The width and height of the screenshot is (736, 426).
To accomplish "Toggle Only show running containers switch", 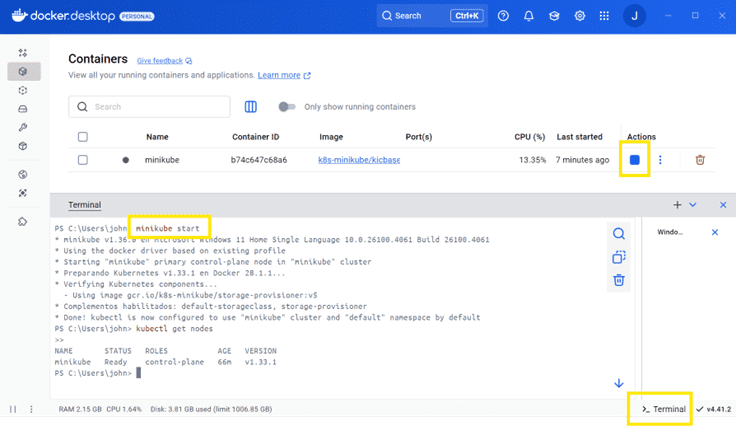I will (x=287, y=107).
